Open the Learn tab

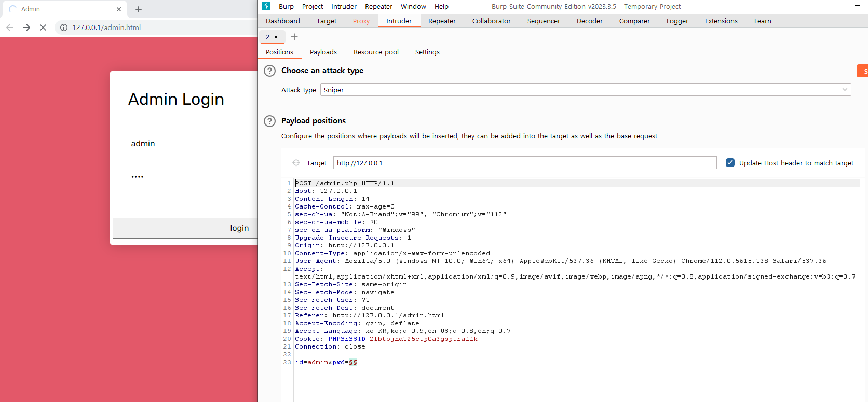click(763, 21)
